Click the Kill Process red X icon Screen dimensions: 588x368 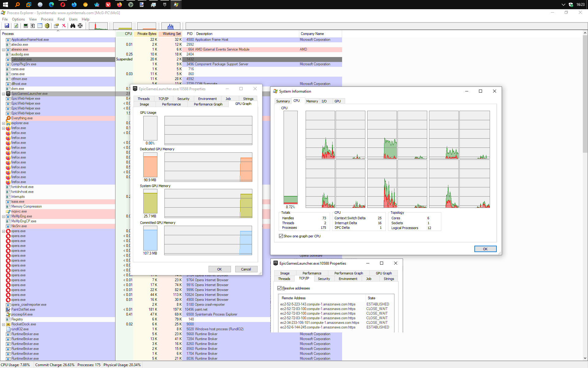[64, 26]
